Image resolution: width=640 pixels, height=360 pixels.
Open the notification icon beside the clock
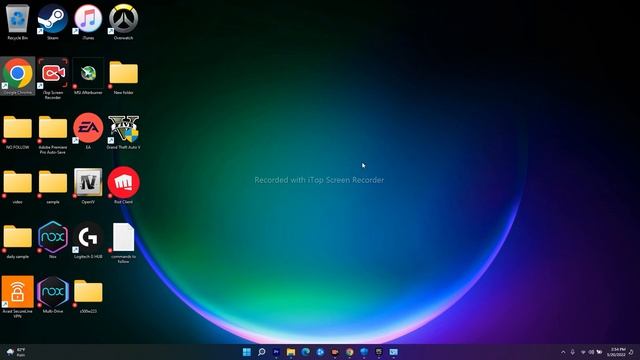[x=631, y=352]
